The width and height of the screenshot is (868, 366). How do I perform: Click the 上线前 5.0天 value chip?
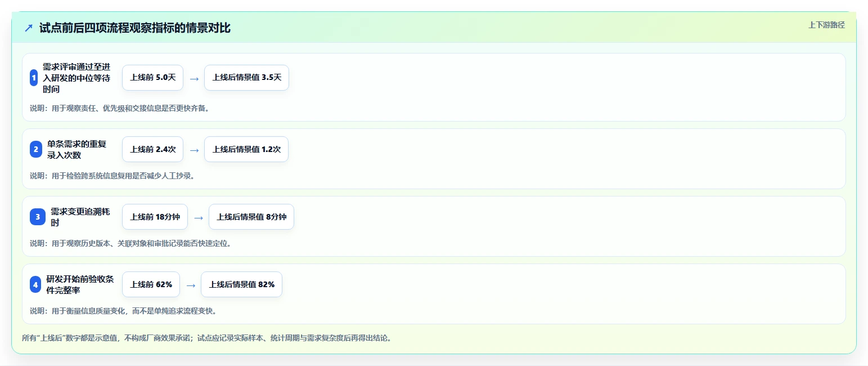click(x=152, y=78)
